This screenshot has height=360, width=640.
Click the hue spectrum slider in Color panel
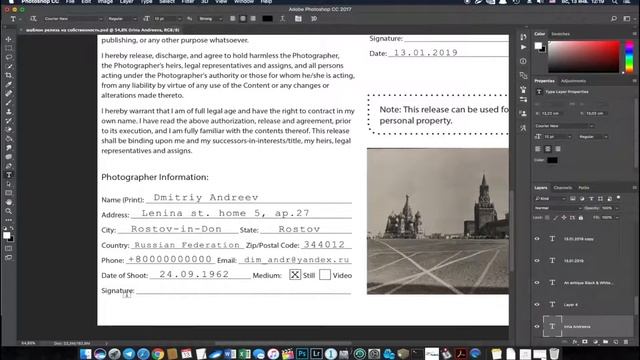coord(629,57)
